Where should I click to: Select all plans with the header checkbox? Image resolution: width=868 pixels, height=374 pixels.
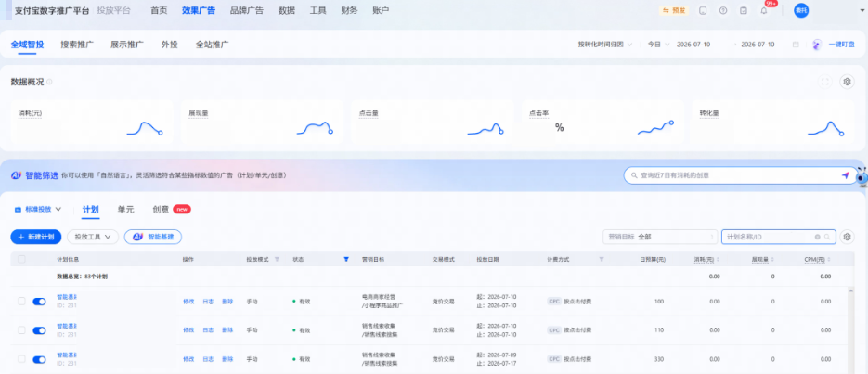pyautogui.click(x=21, y=259)
